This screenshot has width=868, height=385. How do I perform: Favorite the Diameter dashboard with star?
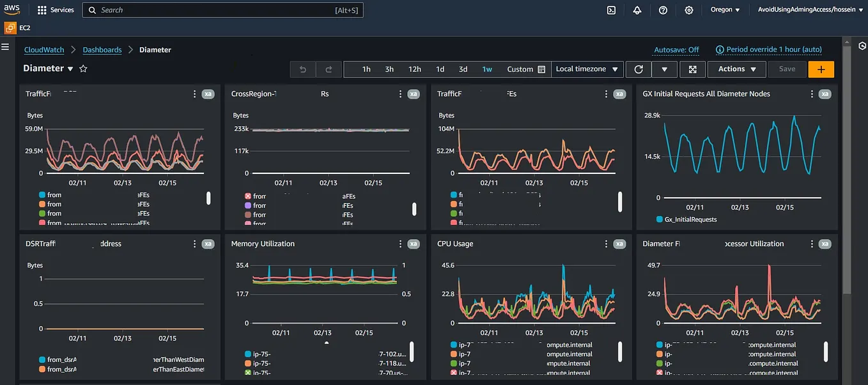[83, 69]
